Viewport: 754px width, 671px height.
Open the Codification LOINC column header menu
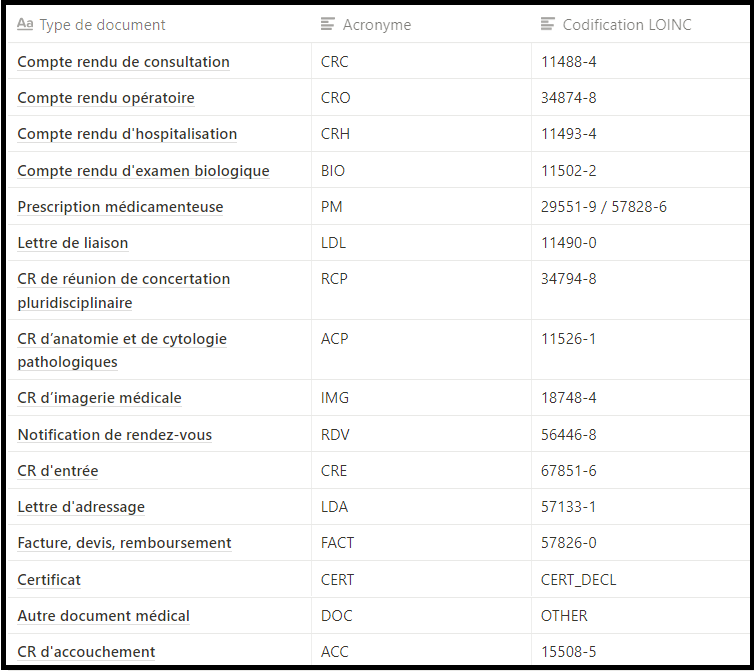point(626,24)
